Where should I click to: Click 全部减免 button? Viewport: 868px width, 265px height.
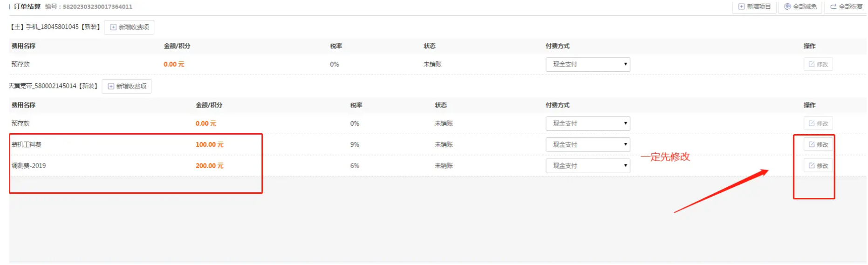tap(800, 7)
